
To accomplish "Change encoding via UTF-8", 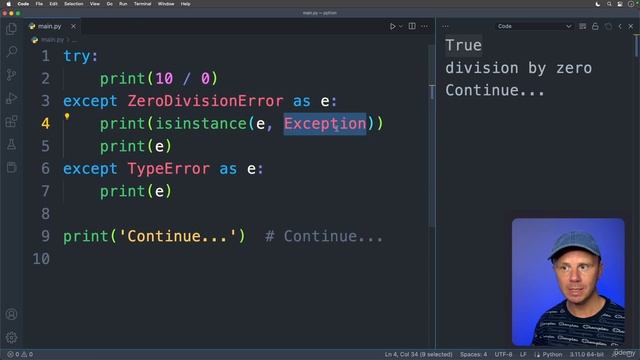I will pos(503,354).
